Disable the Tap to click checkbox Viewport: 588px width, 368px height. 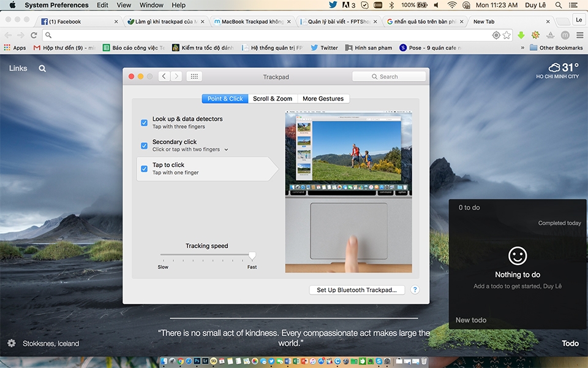pyautogui.click(x=144, y=169)
